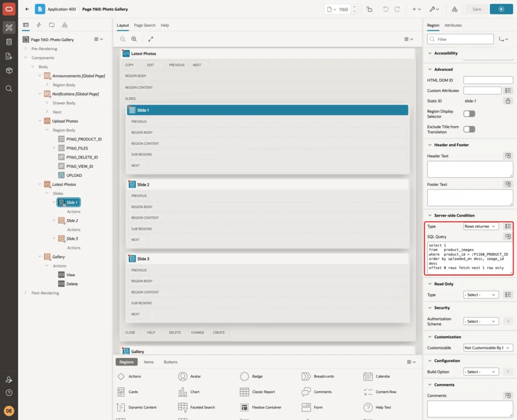Switch to the Page Search tab
Screen dimensions: 517x420
coord(144,25)
